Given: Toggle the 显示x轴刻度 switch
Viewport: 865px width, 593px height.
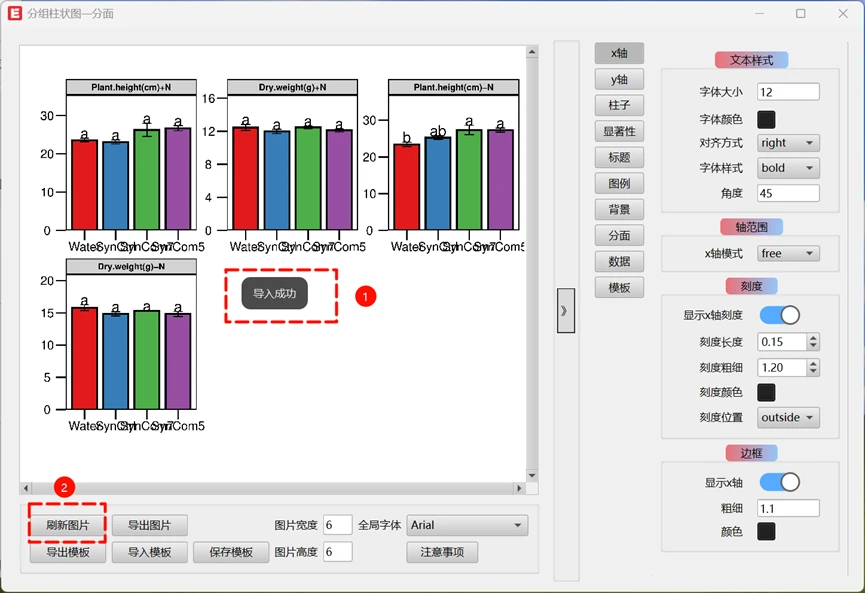Looking at the screenshot, I should coord(779,315).
